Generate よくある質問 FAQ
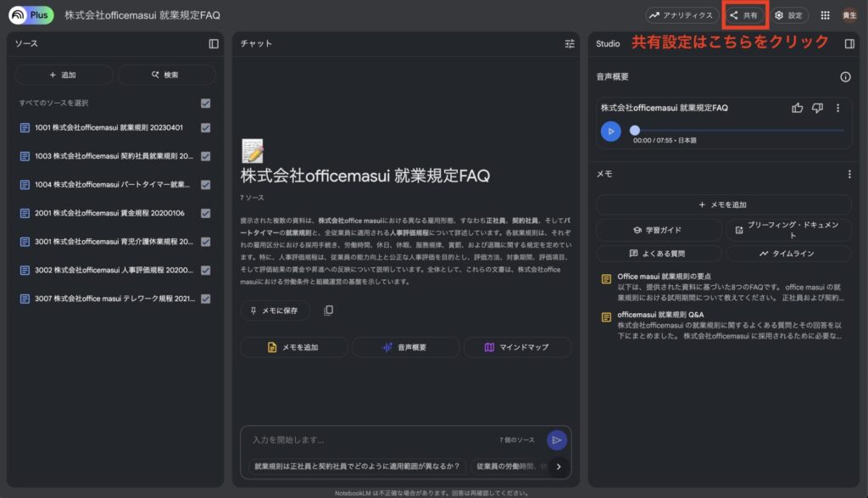This screenshot has height=498, width=868. (659, 254)
